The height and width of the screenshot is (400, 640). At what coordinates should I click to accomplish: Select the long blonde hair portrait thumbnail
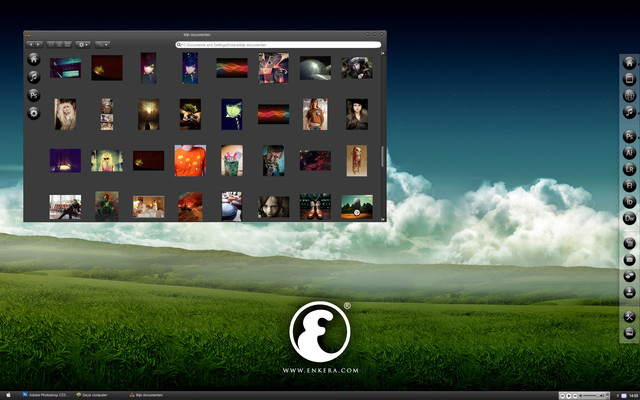point(65,114)
